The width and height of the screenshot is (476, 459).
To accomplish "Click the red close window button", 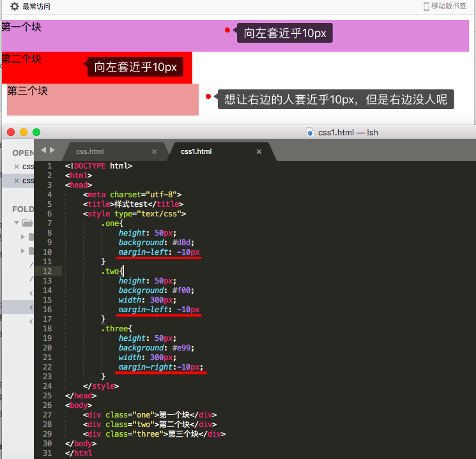I will click(11, 132).
